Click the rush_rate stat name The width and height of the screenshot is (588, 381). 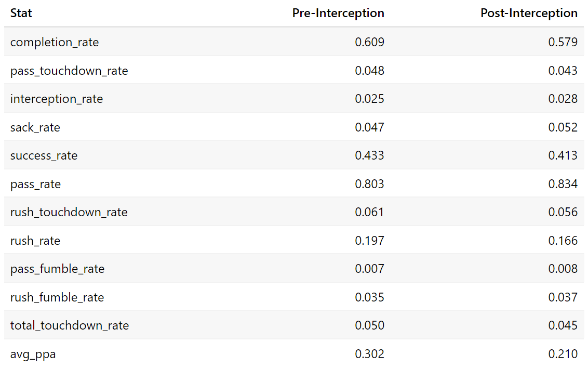[x=35, y=241]
